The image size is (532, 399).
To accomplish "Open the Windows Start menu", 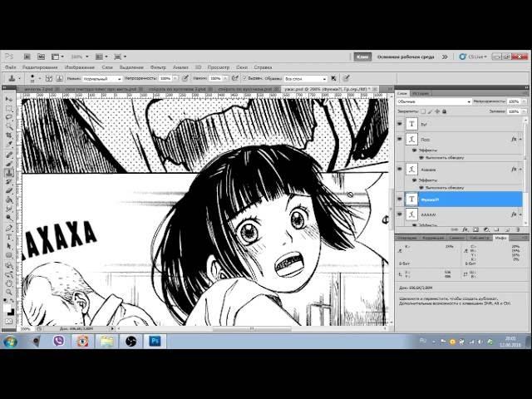I will click(x=10, y=342).
